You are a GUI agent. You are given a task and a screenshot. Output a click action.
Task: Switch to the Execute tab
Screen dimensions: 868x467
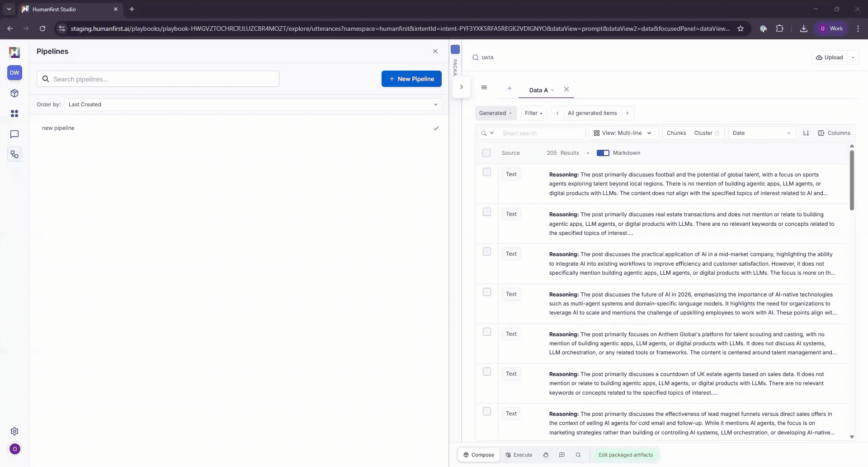click(519, 455)
